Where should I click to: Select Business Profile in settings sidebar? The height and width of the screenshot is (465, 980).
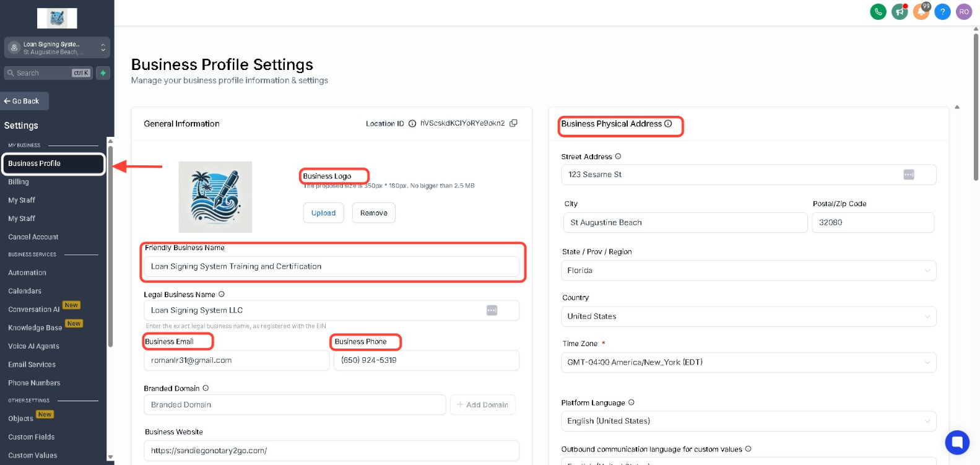[53, 163]
